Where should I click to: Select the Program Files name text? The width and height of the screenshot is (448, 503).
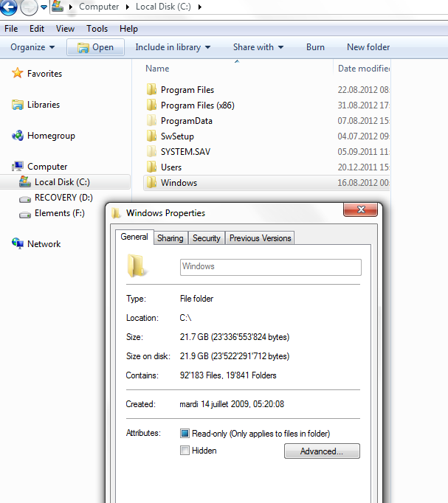click(x=187, y=90)
